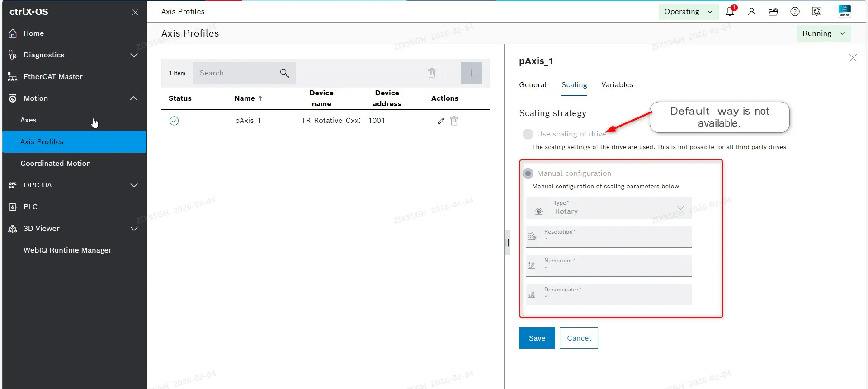The image size is (868, 389).
Task: Click the Denominator input field
Action: 609,295
